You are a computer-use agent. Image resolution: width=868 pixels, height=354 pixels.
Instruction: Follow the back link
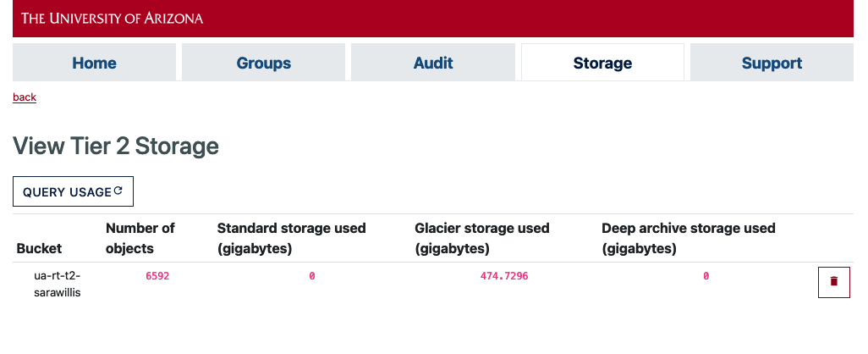25,97
